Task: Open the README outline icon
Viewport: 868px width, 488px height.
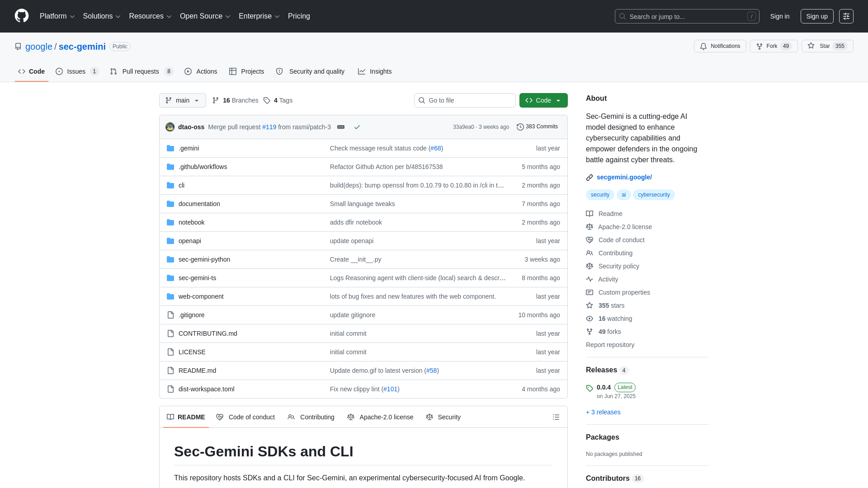Action: [x=556, y=417]
